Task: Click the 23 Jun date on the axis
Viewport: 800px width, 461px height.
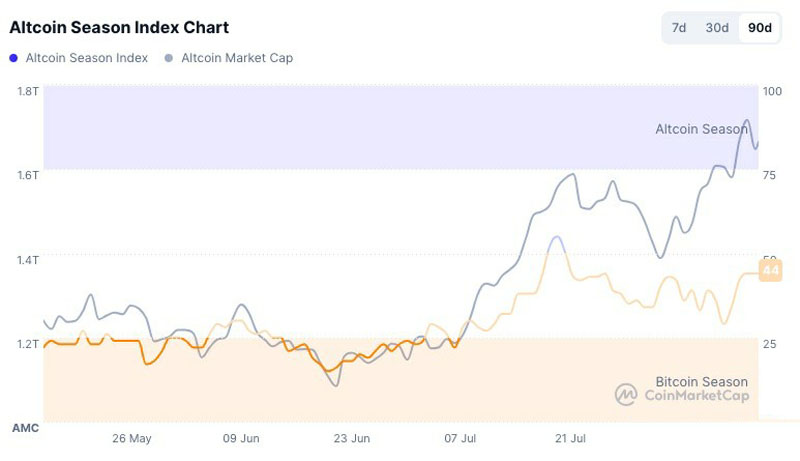Action: pos(351,438)
